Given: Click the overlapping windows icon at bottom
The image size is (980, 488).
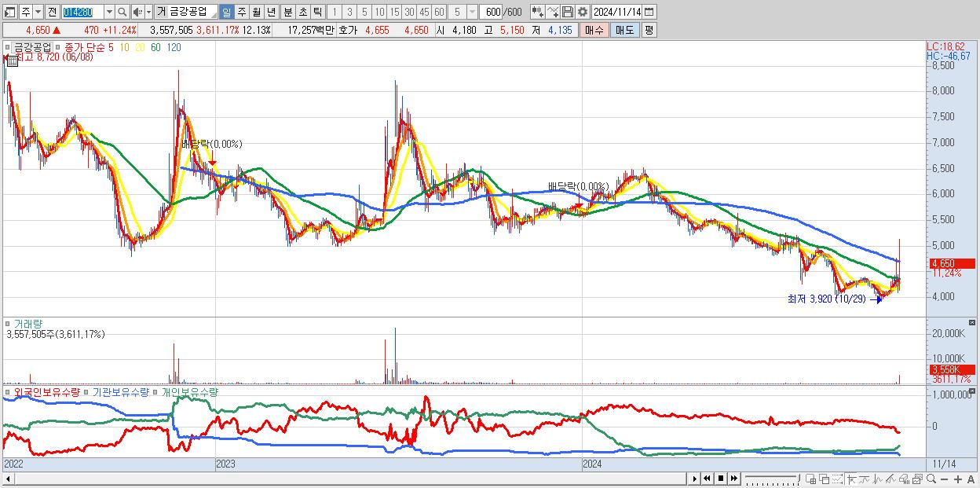Looking at the screenshot, I should [x=825, y=479].
